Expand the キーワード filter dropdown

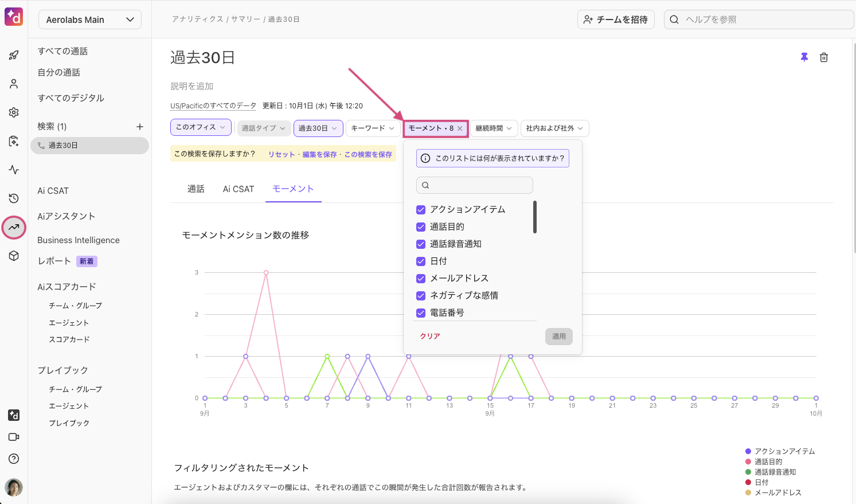point(373,128)
